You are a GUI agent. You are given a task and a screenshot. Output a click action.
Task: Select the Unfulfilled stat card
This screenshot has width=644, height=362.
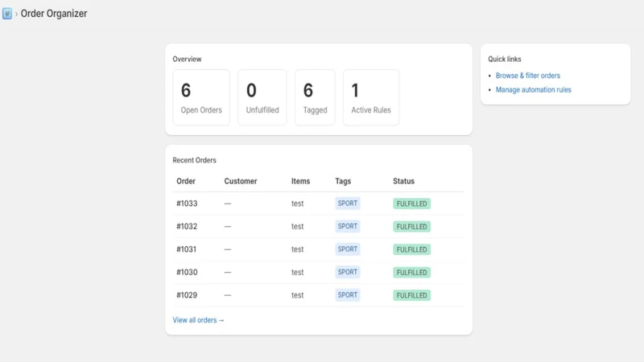pyautogui.click(x=262, y=97)
